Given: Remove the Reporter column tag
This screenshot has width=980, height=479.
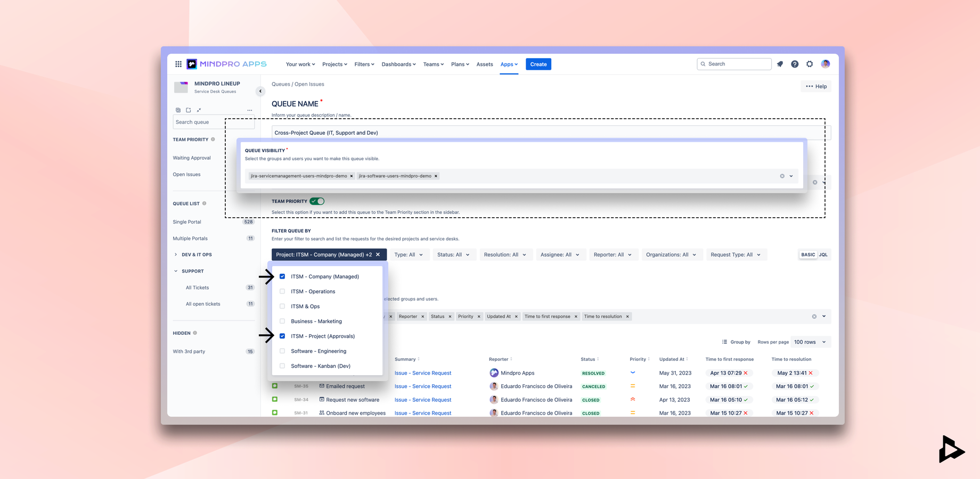Looking at the screenshot, I should [423, 317].
